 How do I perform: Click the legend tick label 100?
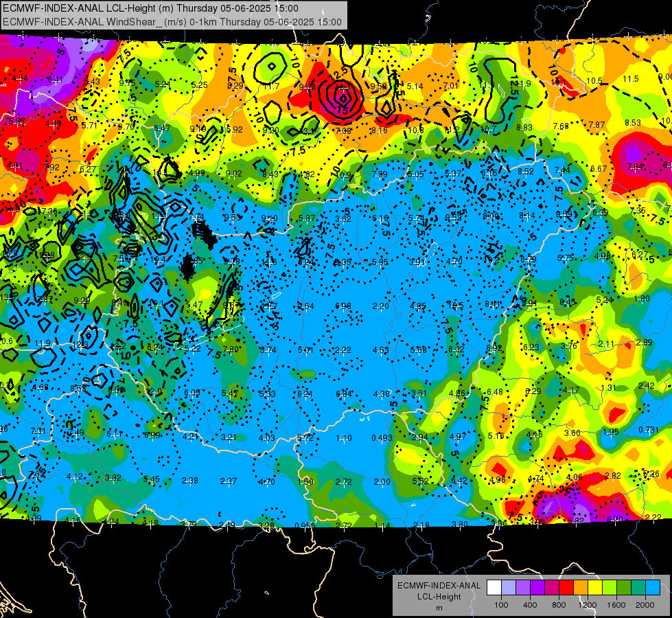(501, 605)
